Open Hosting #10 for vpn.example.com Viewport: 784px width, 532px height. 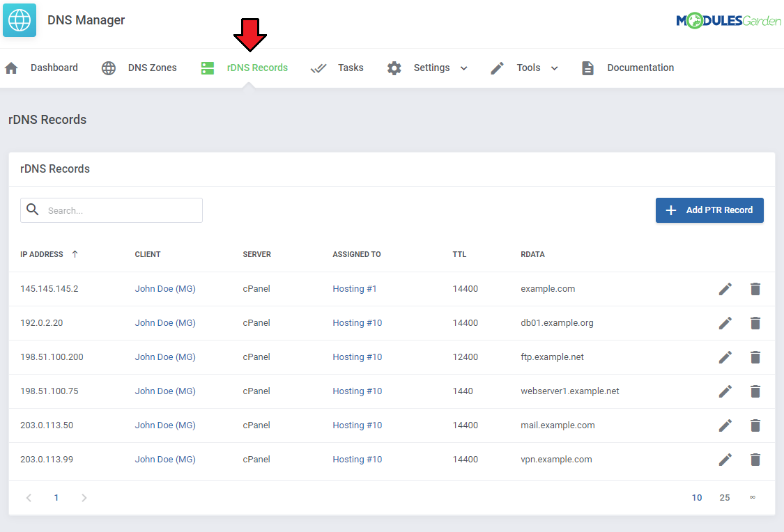point(358,460)
